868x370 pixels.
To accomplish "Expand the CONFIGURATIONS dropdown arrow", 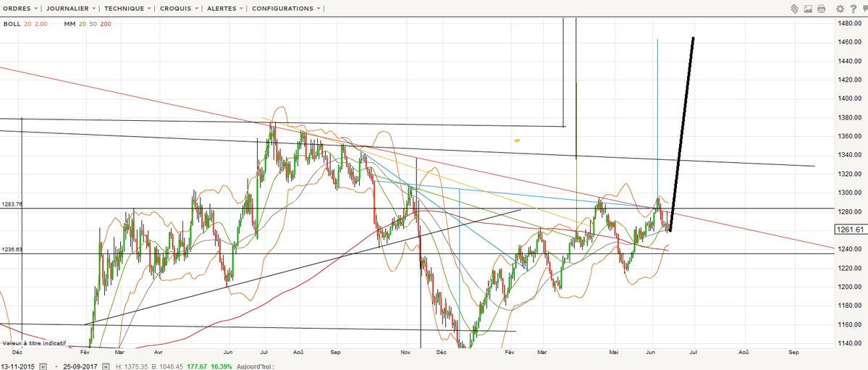I will pos(319,9).
